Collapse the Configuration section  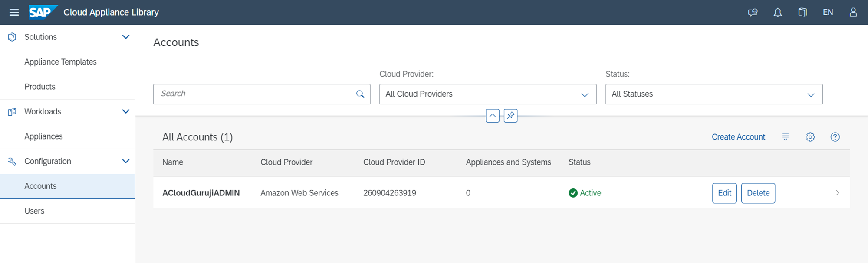coord(125,161)
